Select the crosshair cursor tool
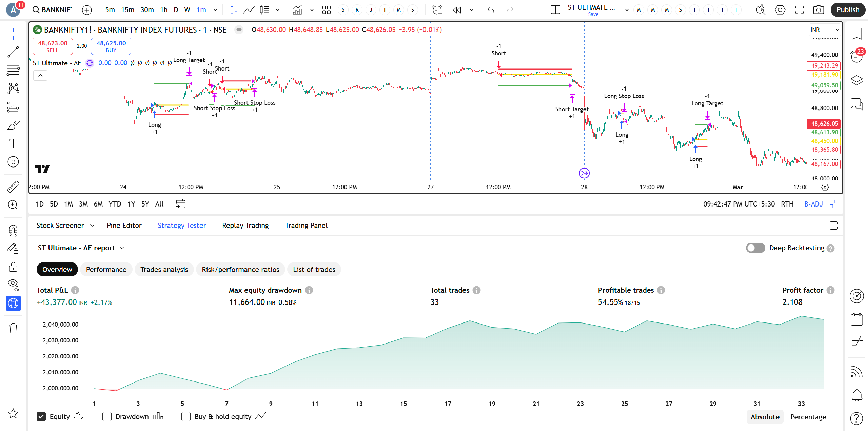868x431 pixels. click(13, 34)
